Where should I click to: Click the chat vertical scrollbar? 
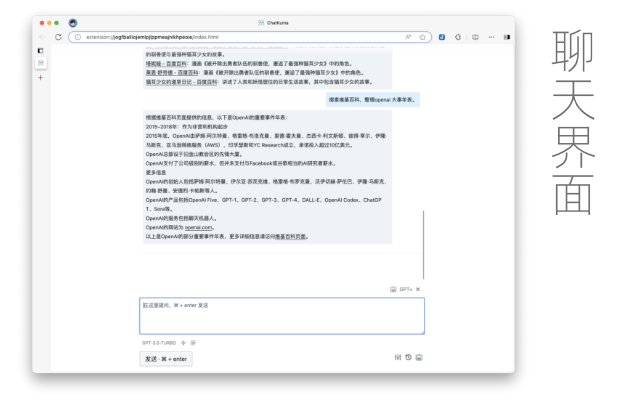424,245
